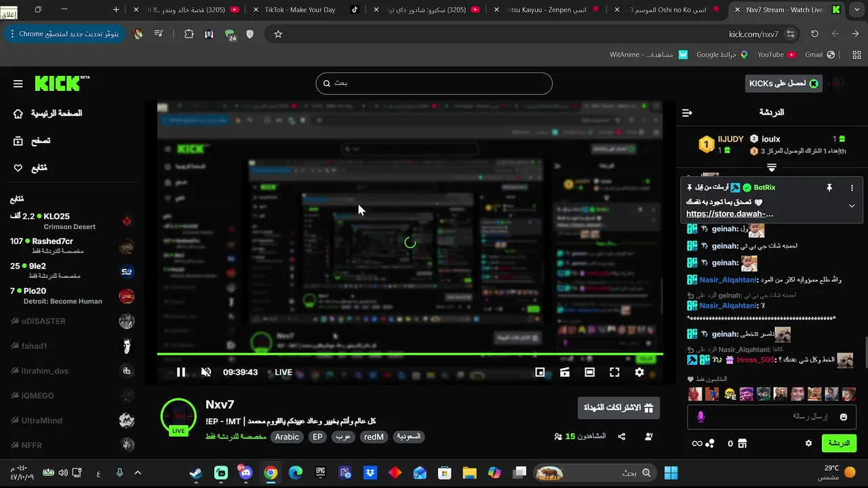Collapse the chat panel
Screen dimensions: 868x488
687,113
